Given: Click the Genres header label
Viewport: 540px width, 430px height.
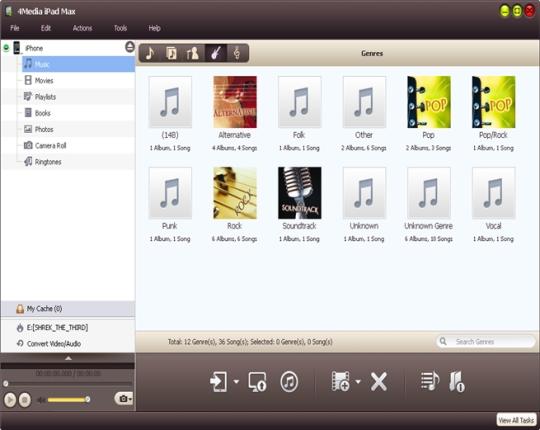Looking at the screenshot, I should (x=372, y=53).
